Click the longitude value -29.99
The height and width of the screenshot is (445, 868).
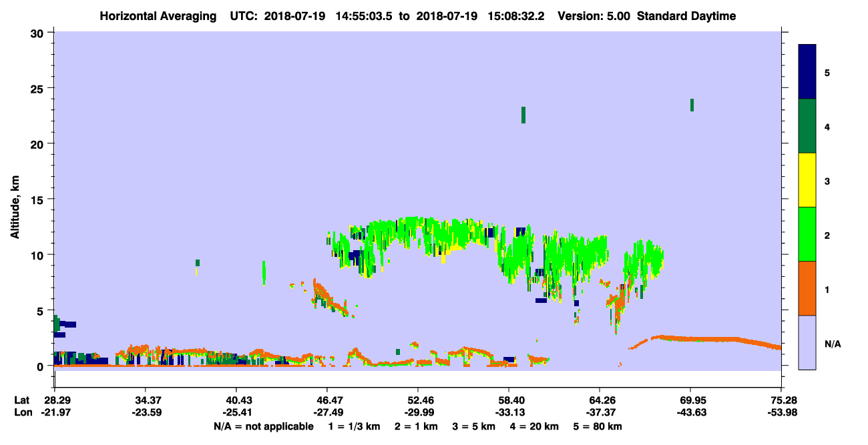point(417,412)
